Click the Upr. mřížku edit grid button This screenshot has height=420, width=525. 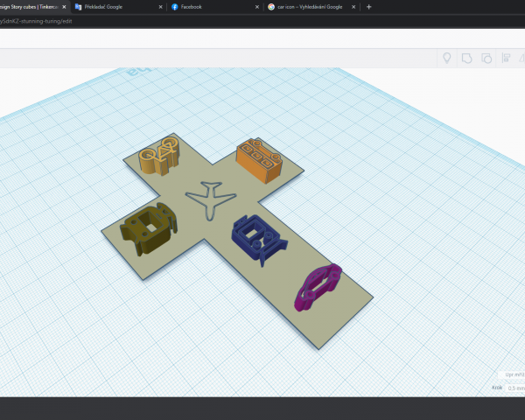[x=511, y=374]
